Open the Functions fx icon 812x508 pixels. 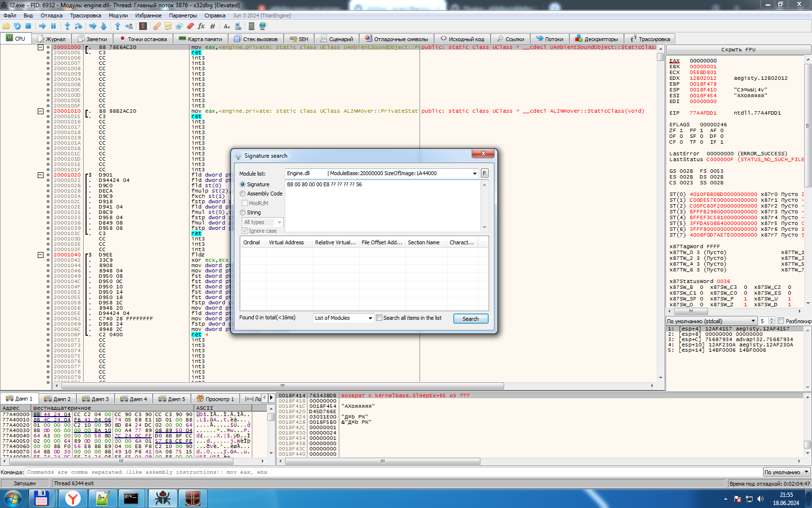(202, 26)
